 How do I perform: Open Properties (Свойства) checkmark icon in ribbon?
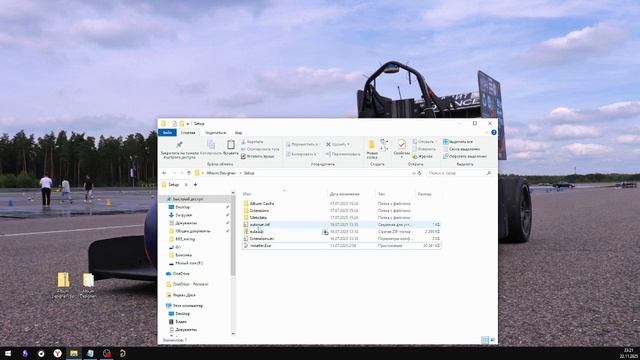pyautogui.click(x=402, y=144)
